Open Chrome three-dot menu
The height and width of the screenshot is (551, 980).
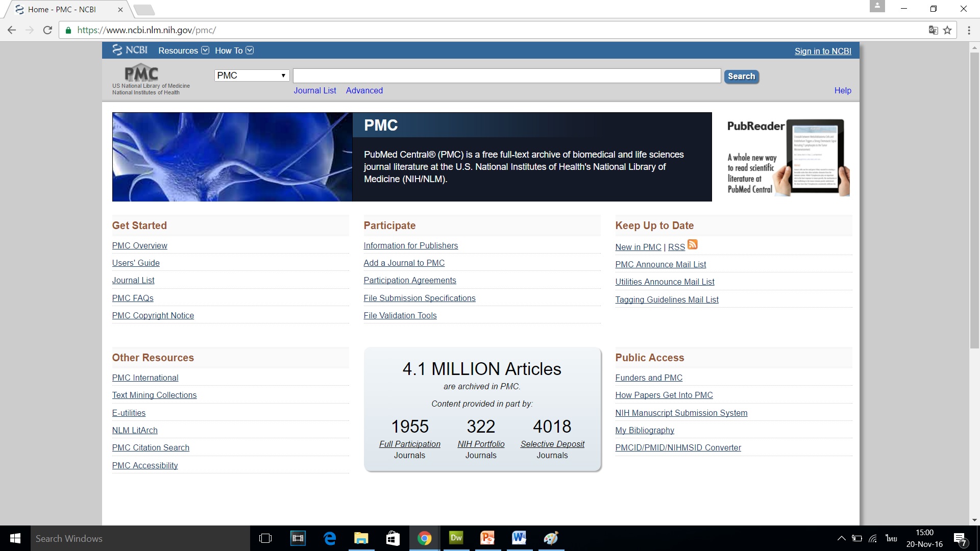click(x=969, y=30)
